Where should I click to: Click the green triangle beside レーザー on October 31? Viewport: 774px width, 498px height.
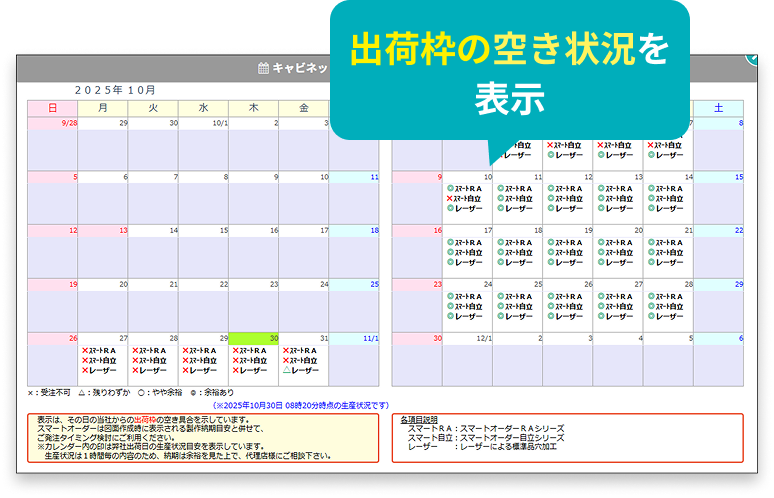tap(286, 370)
